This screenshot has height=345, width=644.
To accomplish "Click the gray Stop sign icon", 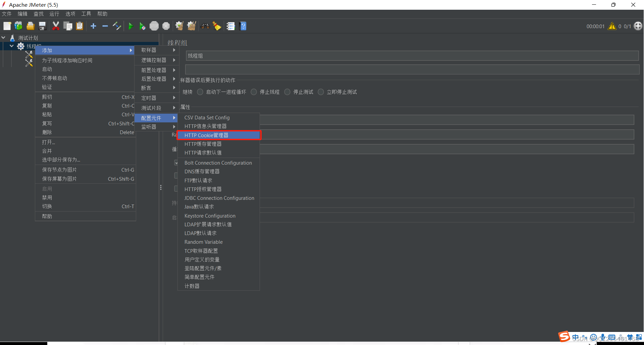I will pyautogui.click(x=154, y=26).
